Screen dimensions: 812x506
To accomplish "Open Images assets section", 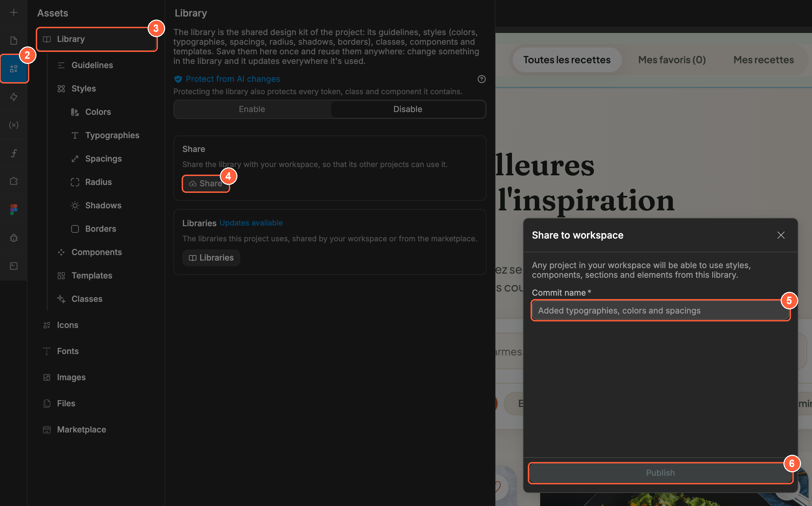I will pyautogui.click(x=71, y=377).
